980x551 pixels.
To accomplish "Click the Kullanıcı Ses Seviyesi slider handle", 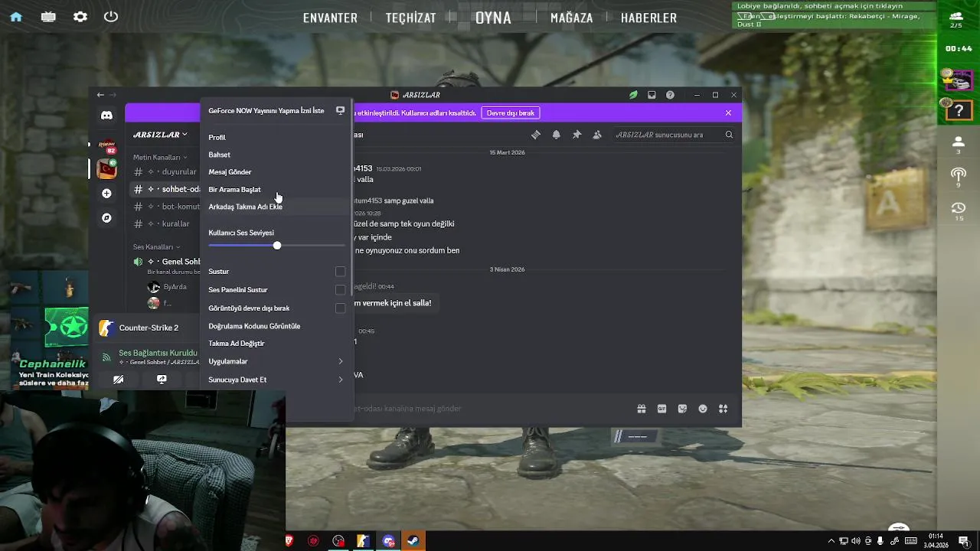I will [277, 246].
